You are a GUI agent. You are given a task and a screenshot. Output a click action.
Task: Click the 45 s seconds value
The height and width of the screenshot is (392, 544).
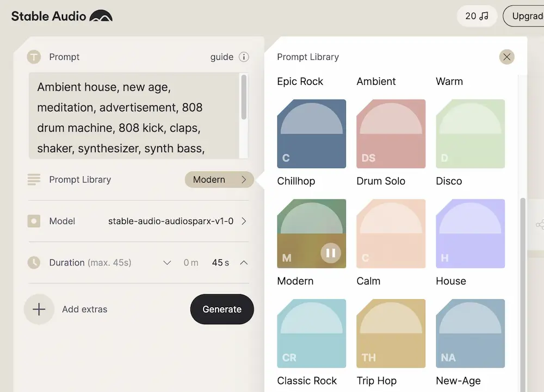(x=221, y=263)
